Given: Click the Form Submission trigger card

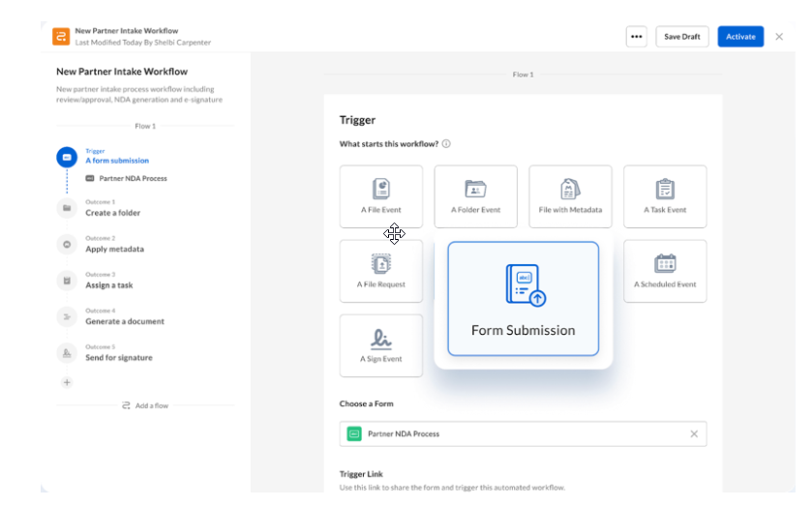Looking at the screenshot, I should pyautogui.click(x=523, y=299).
